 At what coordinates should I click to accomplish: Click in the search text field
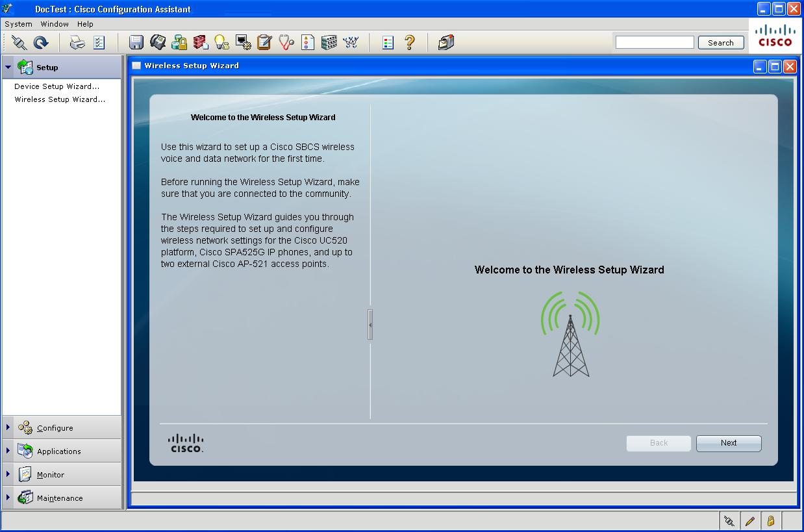[x=655, y=42]
